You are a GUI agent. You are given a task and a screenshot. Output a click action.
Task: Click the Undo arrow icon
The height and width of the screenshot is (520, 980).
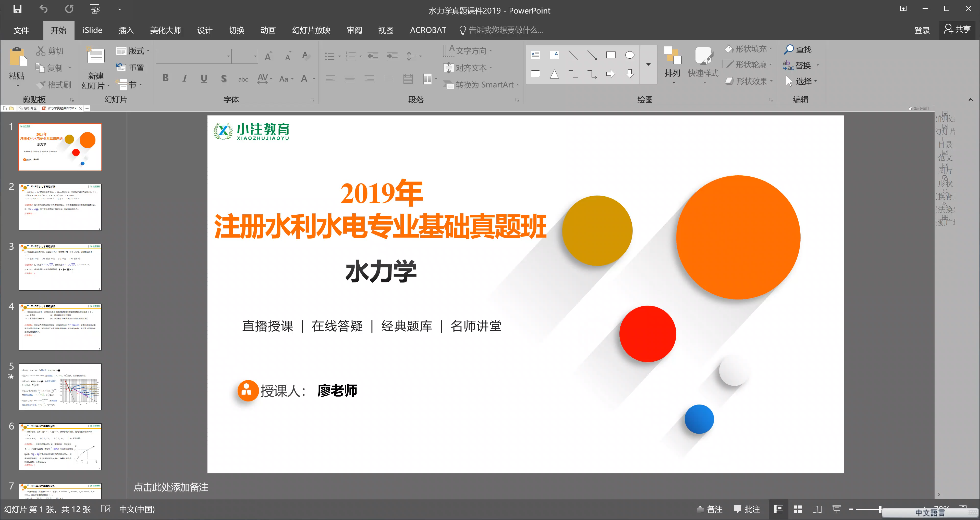click(43, 9)
